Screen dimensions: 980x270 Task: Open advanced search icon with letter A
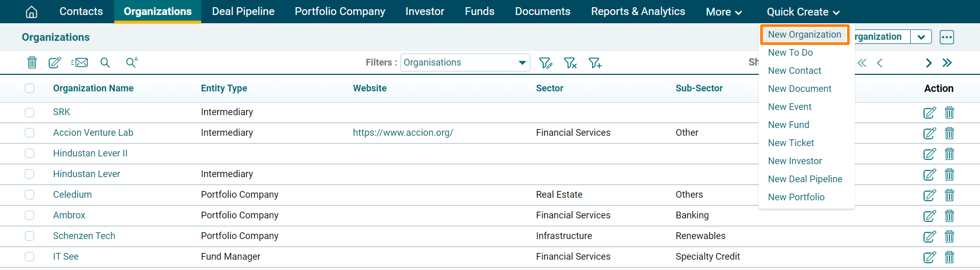pos(131,62)
